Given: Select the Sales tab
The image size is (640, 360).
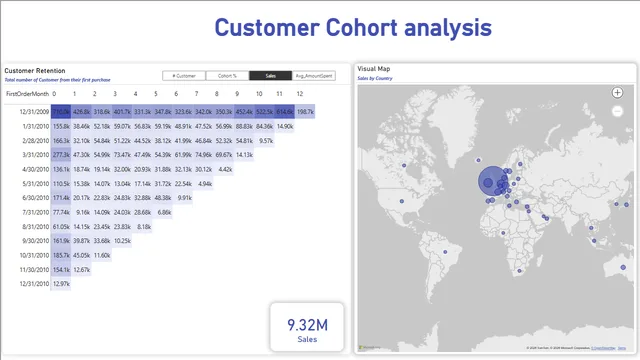Looking at the screenshot, I should coord(271,76).
